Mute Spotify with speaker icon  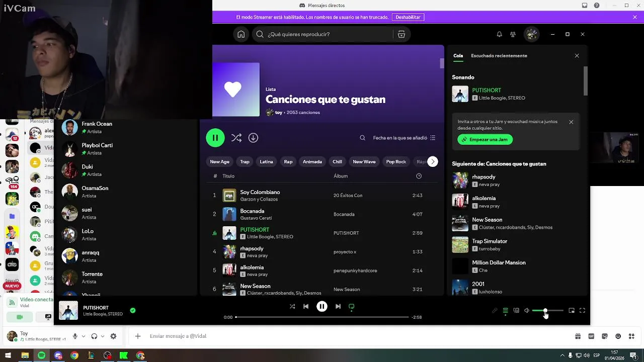527,311
